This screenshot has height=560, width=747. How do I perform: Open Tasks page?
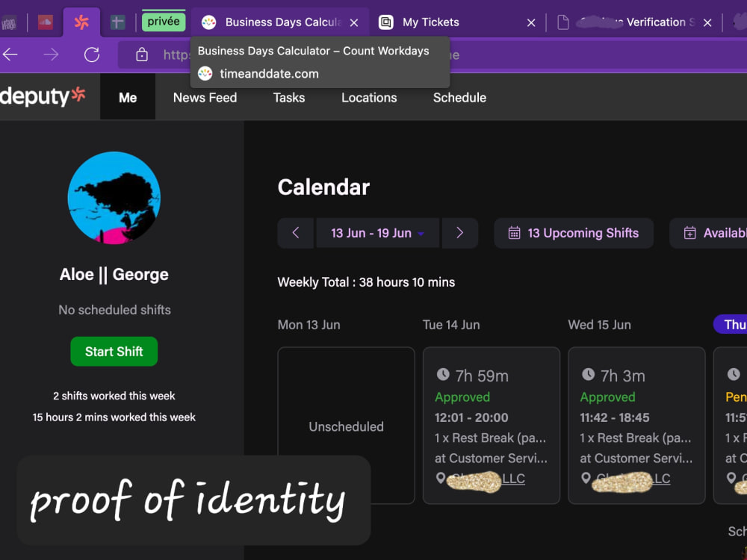coord(288,97)
